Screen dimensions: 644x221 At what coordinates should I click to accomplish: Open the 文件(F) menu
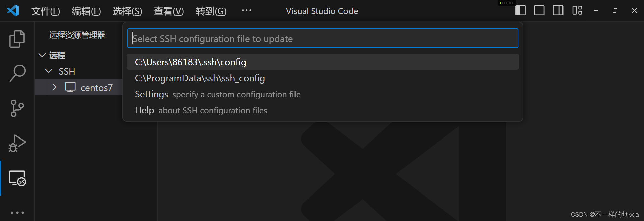[x=46, y=11]
